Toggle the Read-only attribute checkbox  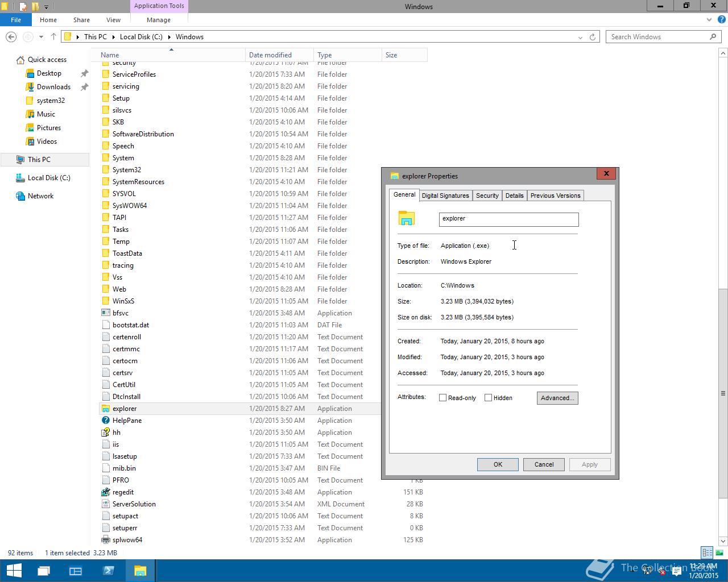(x=442, y=398)
